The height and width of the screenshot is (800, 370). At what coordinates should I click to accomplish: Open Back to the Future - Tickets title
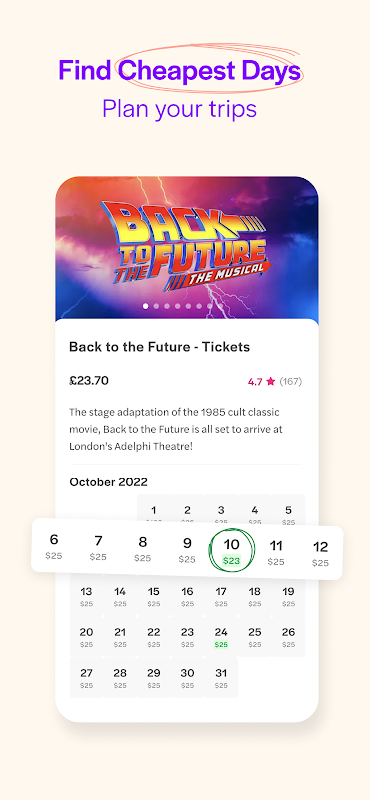point(159,347)
